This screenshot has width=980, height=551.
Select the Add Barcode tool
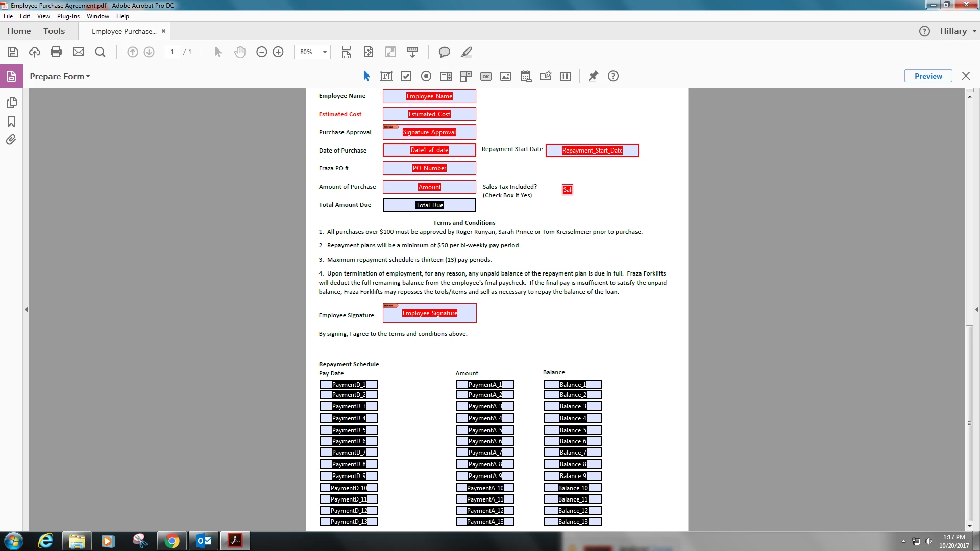click(566, 77)
